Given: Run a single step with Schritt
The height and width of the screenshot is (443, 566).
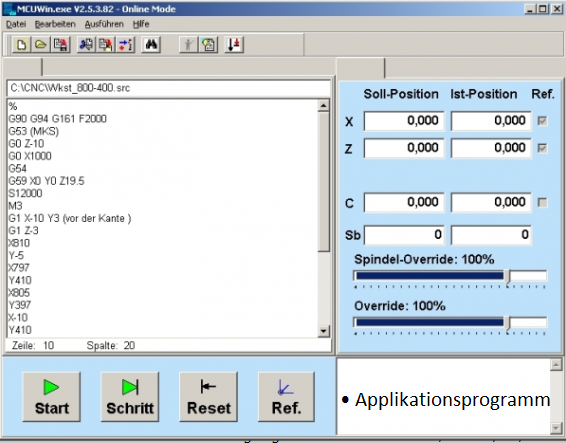Looking at the screenshot, I should (x=130, y=397).
